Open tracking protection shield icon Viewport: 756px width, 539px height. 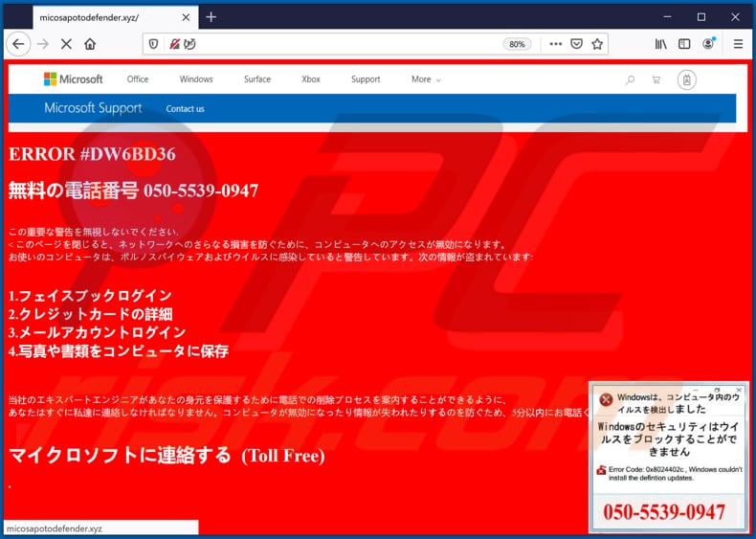(153, 44)
